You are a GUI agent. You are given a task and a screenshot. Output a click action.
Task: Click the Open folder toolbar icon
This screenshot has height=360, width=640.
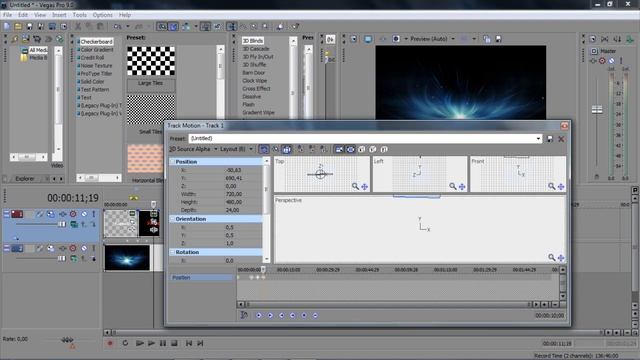(18, 27)
